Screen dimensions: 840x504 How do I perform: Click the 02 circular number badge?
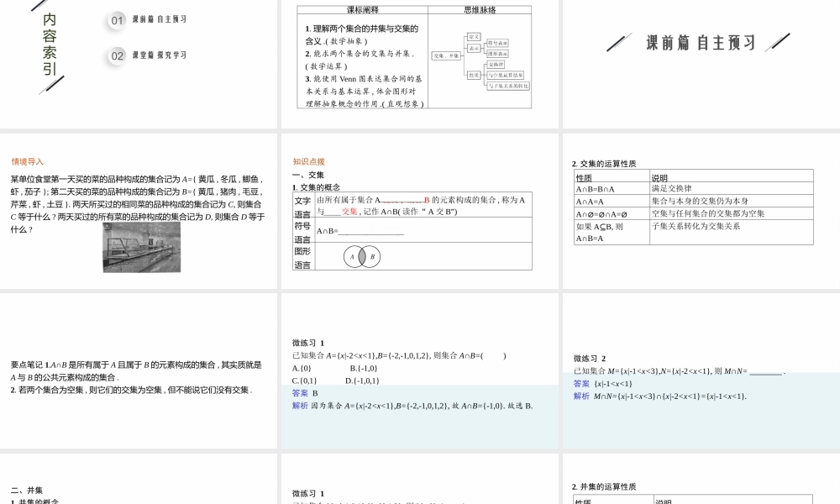click(118, 56)
